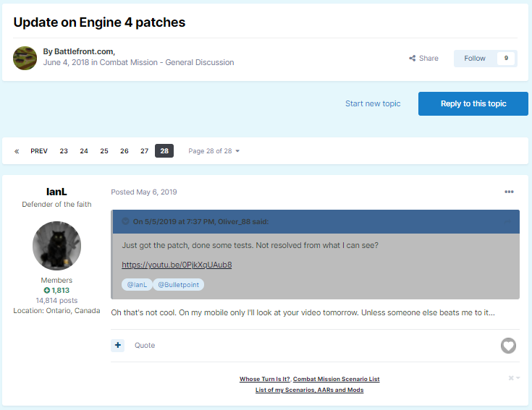Click the @Bulletpoint mention tag
The height and width of the screenshot is (410, 532).
click(x=178, y=285)
